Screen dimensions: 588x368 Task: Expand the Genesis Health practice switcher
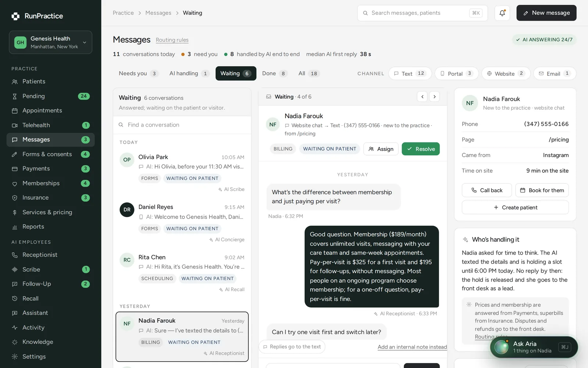pyautogui.click(x=51, y=42)
